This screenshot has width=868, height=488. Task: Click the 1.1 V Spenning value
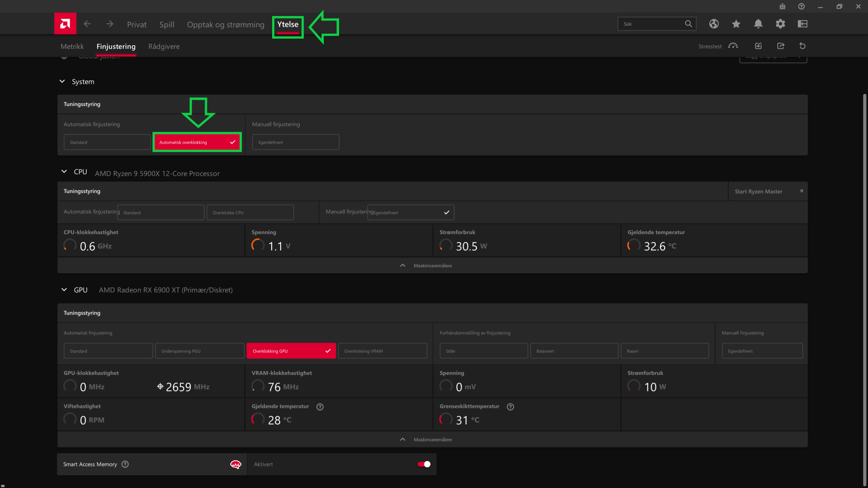tap(279, 246)
